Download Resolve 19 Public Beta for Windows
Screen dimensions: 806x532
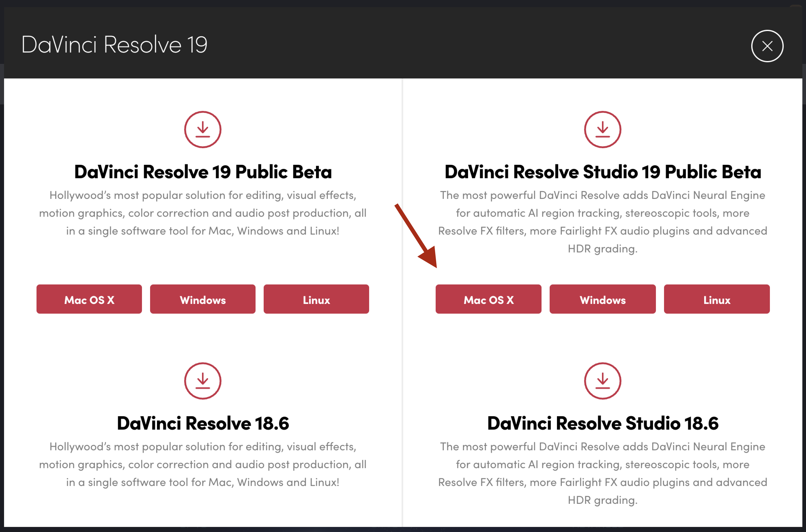point(203,299)
